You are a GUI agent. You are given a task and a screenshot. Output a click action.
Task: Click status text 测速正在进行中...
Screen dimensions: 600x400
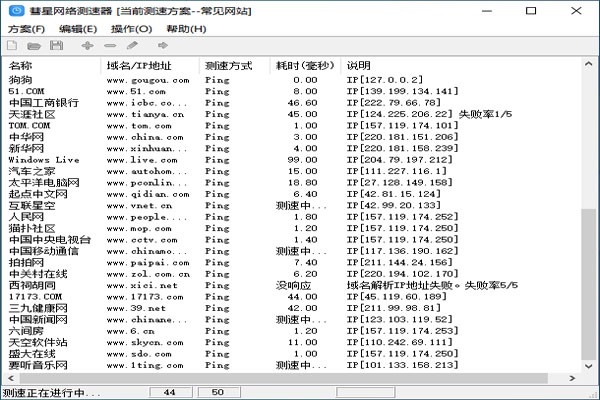(51, 392)
